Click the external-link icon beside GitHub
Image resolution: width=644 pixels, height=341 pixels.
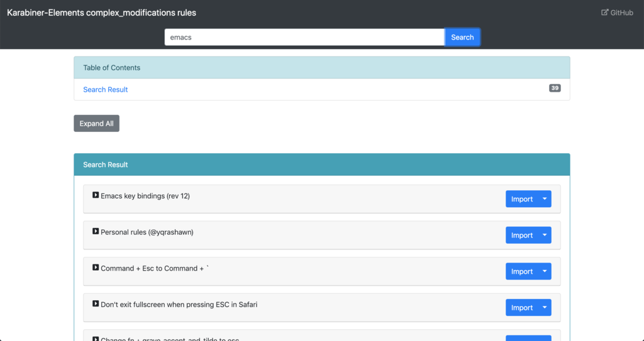(x=604, y=13)
